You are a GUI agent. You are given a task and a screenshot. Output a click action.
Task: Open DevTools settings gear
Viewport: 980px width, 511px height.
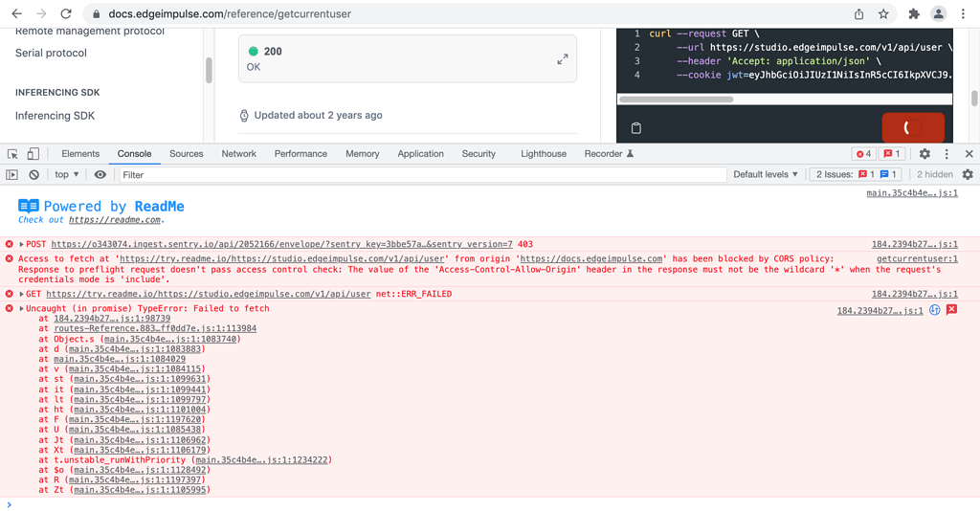click(x=924, y=154)
